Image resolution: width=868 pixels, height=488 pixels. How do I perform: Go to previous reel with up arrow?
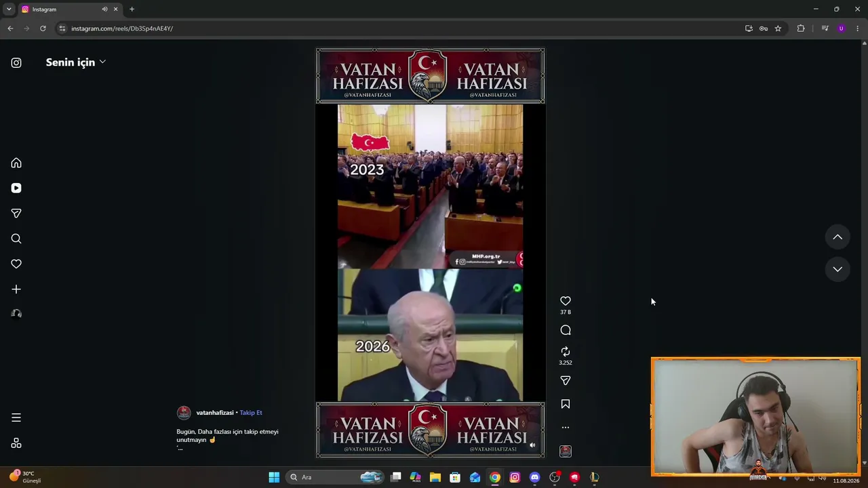(x=837, y=237)
